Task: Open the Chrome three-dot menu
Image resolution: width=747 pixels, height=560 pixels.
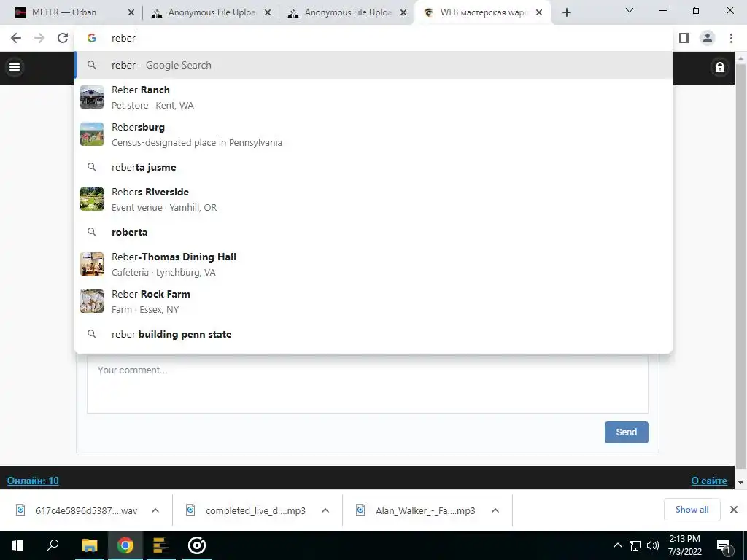Action: click(731, 38)
